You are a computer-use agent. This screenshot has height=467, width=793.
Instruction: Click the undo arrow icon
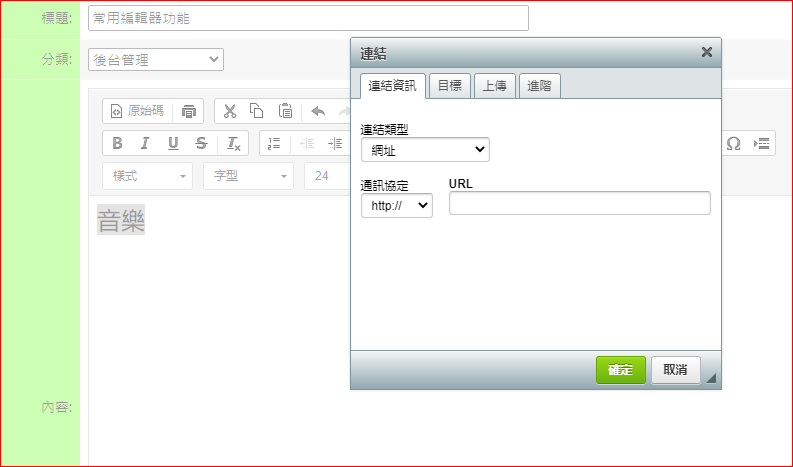pos(318,111)
